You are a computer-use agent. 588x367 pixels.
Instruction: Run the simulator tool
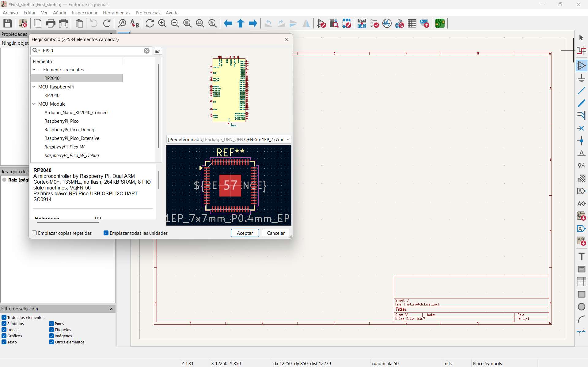point(387,23)
